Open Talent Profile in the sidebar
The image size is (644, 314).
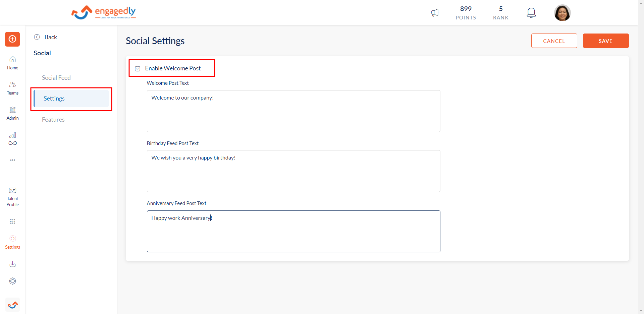click(x=12, y=197)
